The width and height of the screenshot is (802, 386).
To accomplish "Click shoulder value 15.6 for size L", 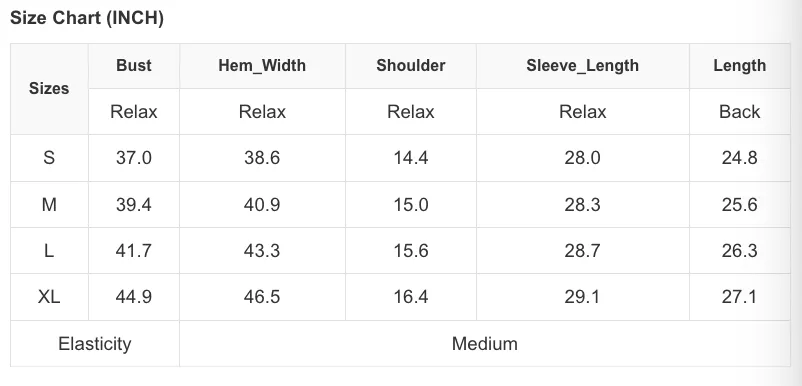I will (411, 251).
